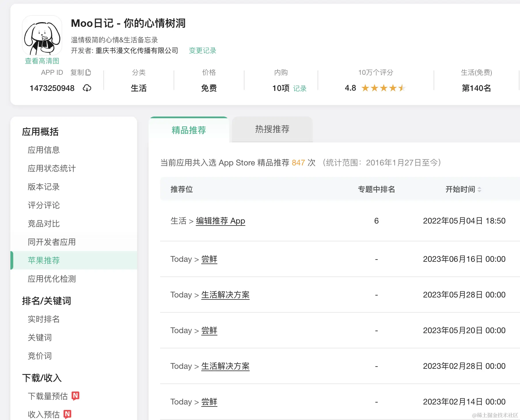Click the cloud download icon beside APP ID
This screenshot has height=420, width=520.
(87, 88)
